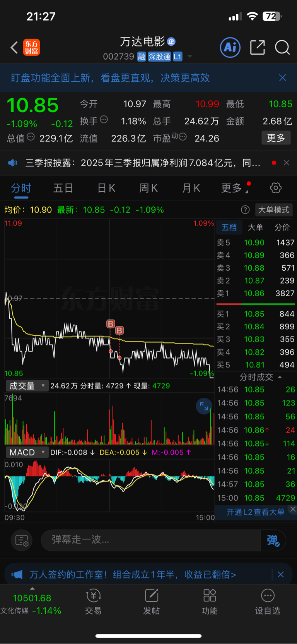Select 买1 row at 10.85
This screenshot has height=644, width=297.
pos(256,314)
